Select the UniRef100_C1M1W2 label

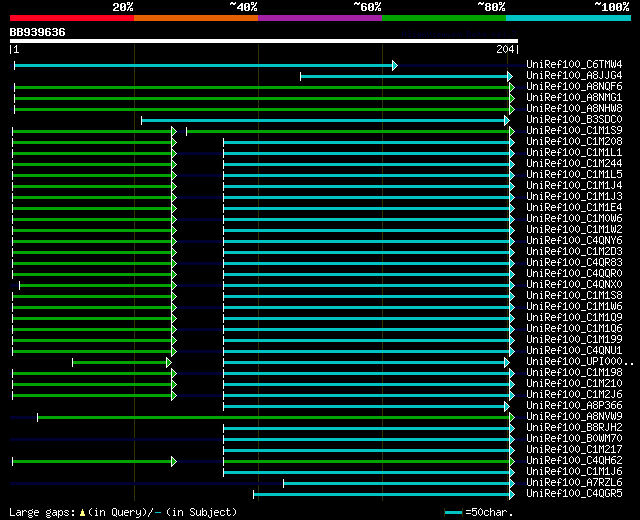click(x=574, y=229)
